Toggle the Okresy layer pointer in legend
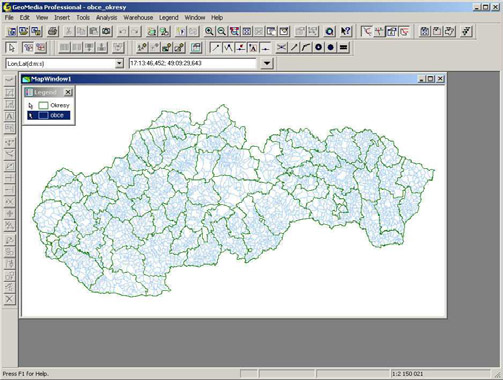 click(31, 106)
